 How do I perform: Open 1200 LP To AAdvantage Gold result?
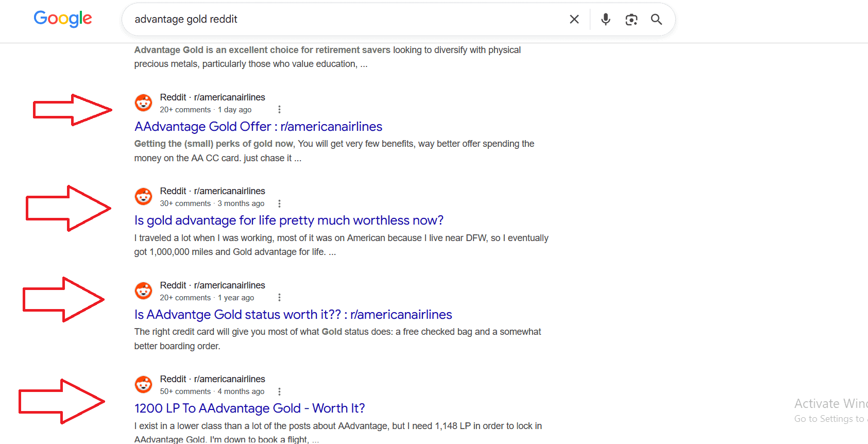(249, 408)
